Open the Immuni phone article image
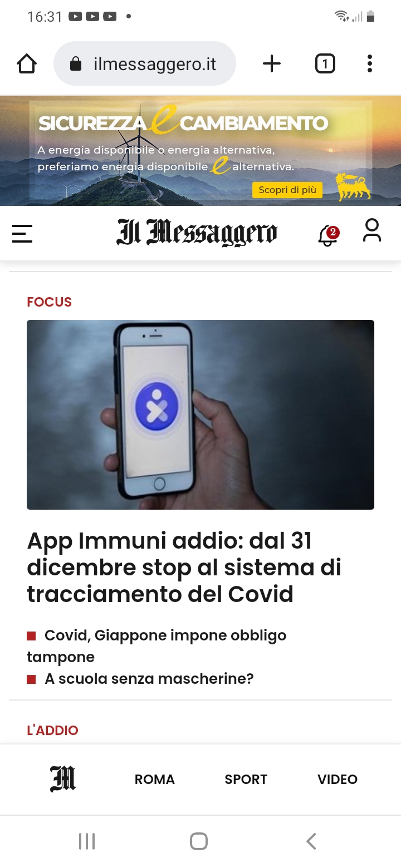Viewport: 401px width, 868px height. point(200,415)
